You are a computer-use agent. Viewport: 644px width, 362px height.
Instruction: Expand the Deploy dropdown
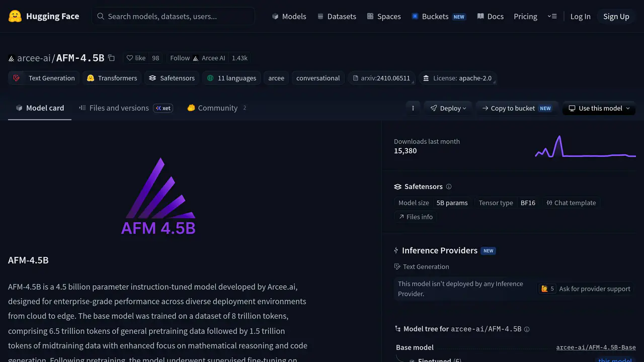point(448,108)
